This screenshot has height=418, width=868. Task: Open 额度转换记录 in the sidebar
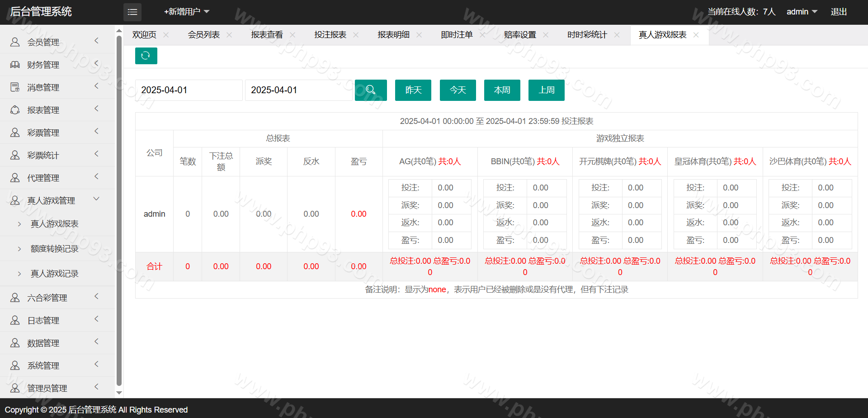point(54,249)
